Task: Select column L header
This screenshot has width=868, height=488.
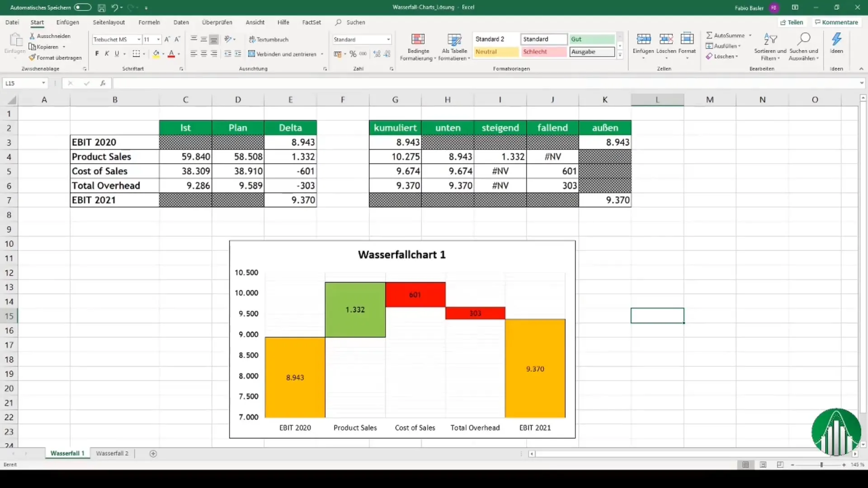Action: [657, 100]
